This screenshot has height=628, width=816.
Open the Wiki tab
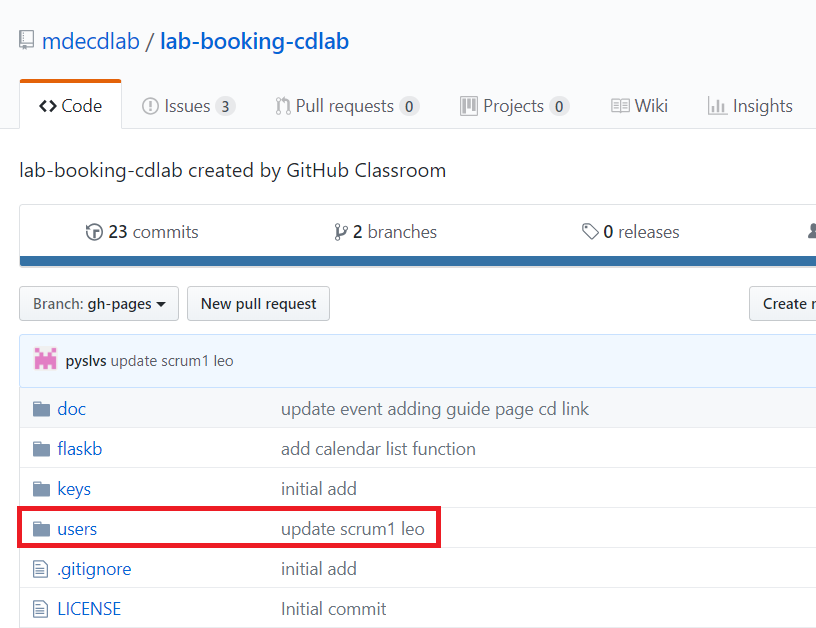click(639, 106)
